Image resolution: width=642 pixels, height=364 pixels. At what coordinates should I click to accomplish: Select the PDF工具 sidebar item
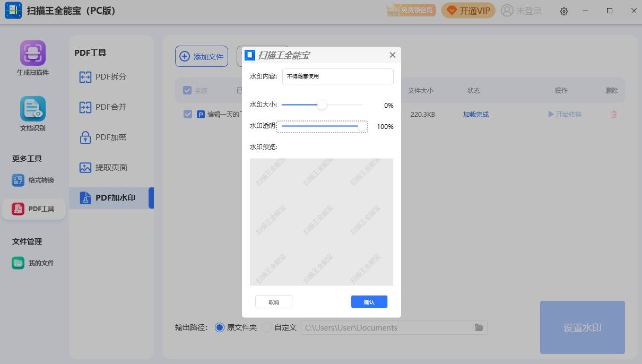click(33, 209)
